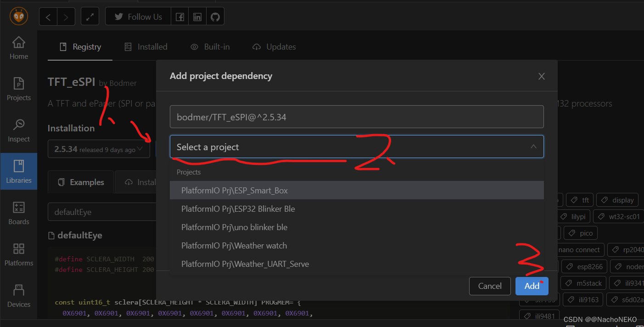Click the m5stack tag

click(x=584, y=283)
